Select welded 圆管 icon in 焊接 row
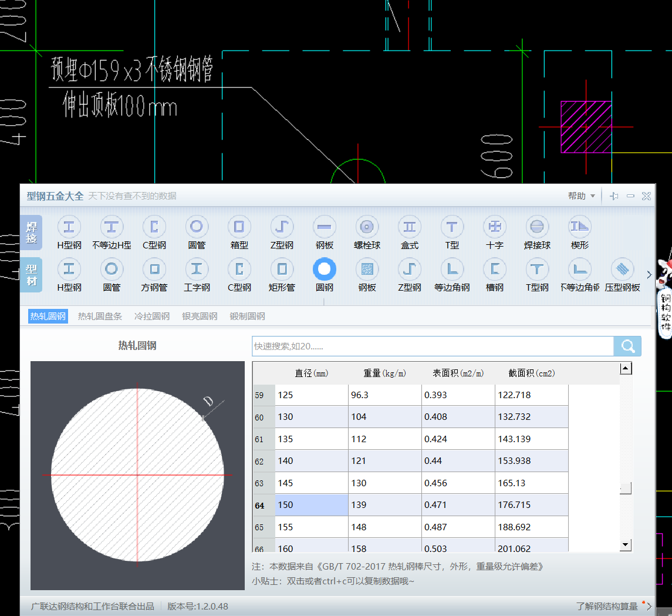This screenshot has width=672, height=616. (x=197, y=227)
